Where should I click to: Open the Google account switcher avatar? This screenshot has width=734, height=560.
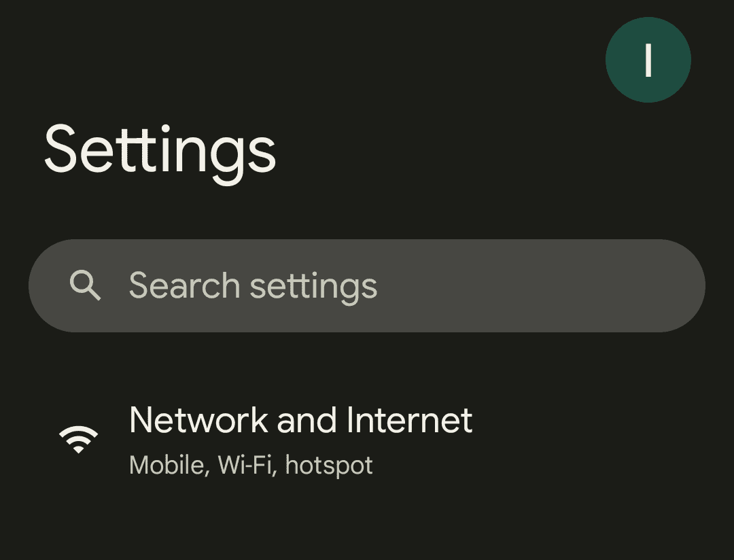pyautogui.click(x=648, y=60)
